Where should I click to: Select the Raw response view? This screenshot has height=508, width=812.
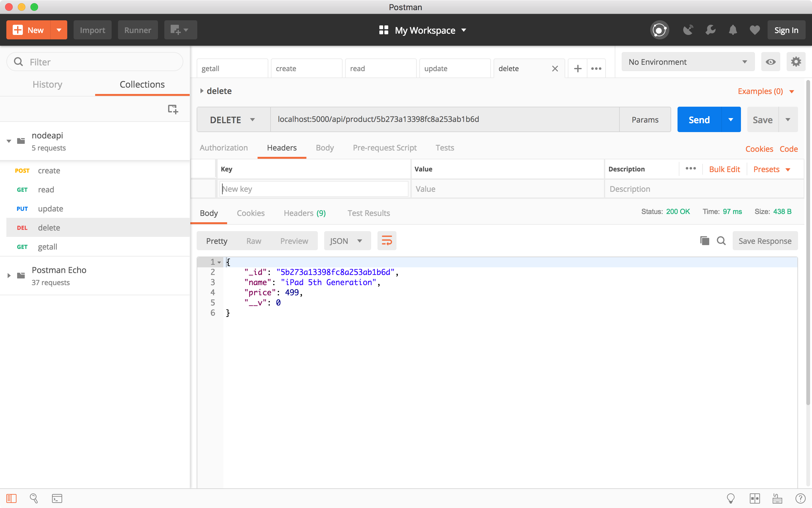pos(254,241)
